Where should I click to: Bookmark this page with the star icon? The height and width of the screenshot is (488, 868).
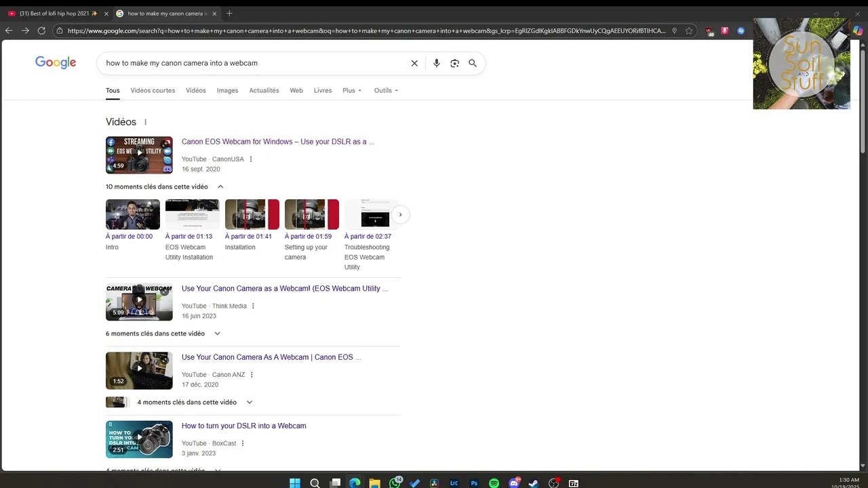[x=689, y=30]
